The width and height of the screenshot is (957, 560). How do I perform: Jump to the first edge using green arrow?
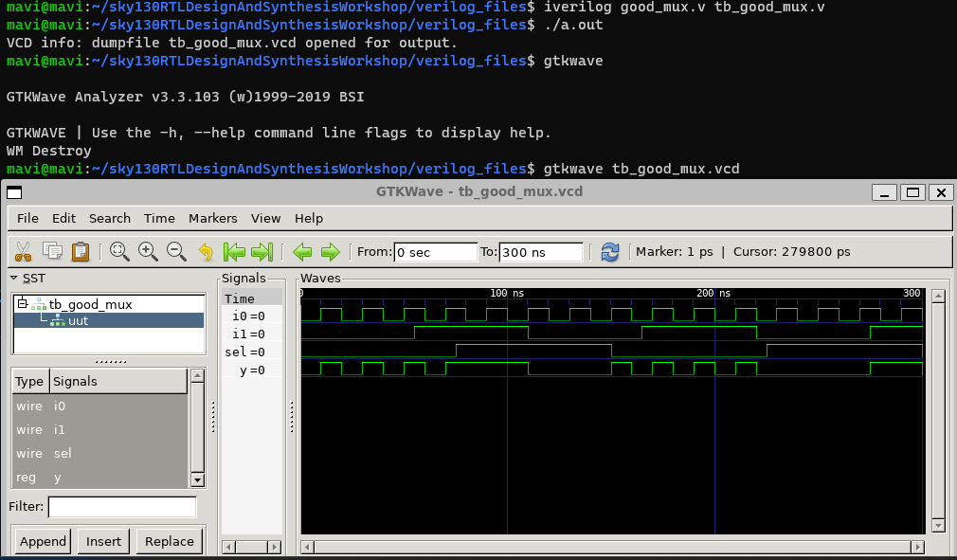(234, 251)
